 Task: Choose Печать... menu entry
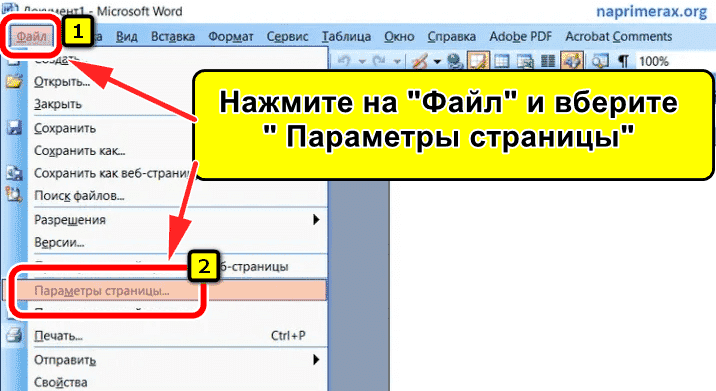58,336
